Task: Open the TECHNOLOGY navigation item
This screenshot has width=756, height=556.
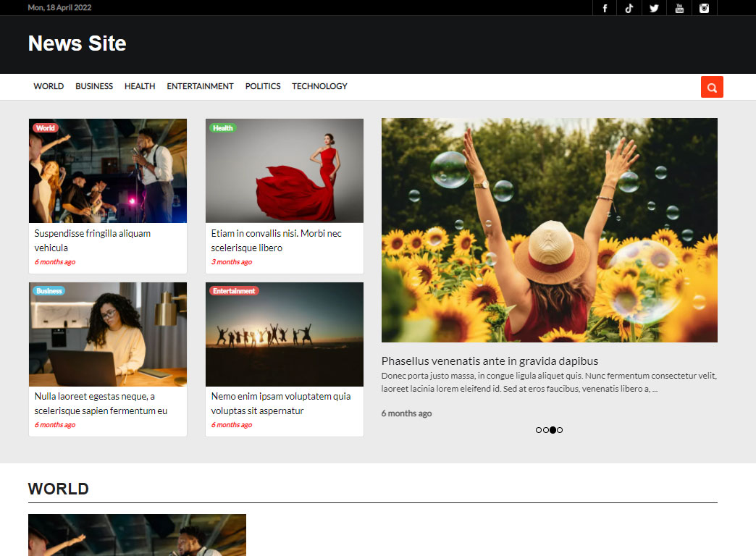Action: pyautogui.click(x=319, y=86)
